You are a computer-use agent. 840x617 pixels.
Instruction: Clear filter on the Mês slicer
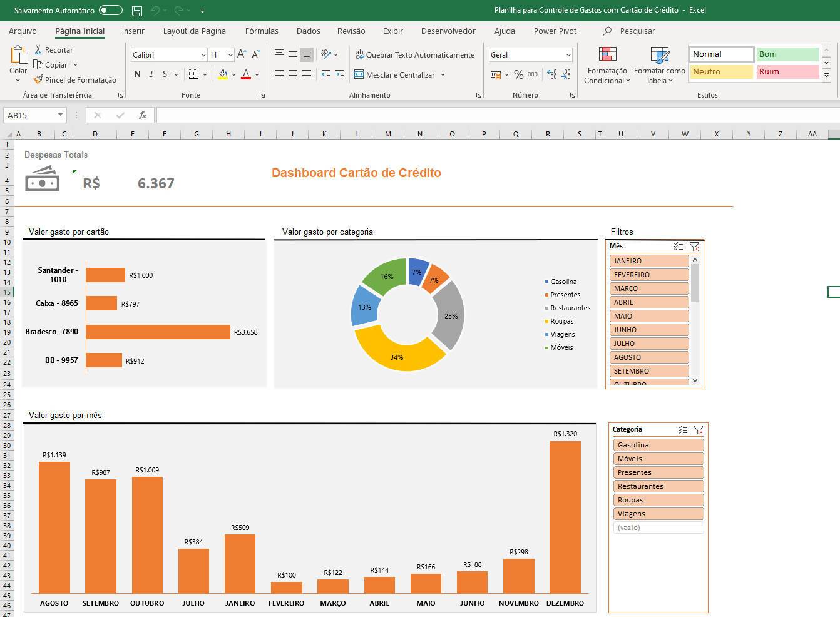click(x=694, y=247)
